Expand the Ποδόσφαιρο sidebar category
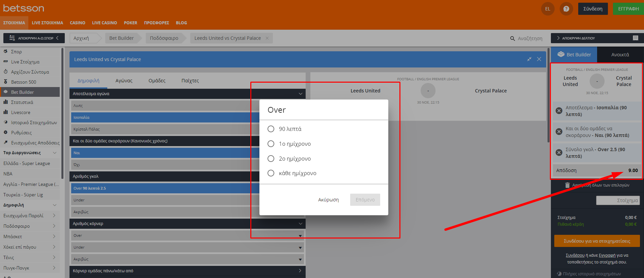 click(x=54, y=226)
